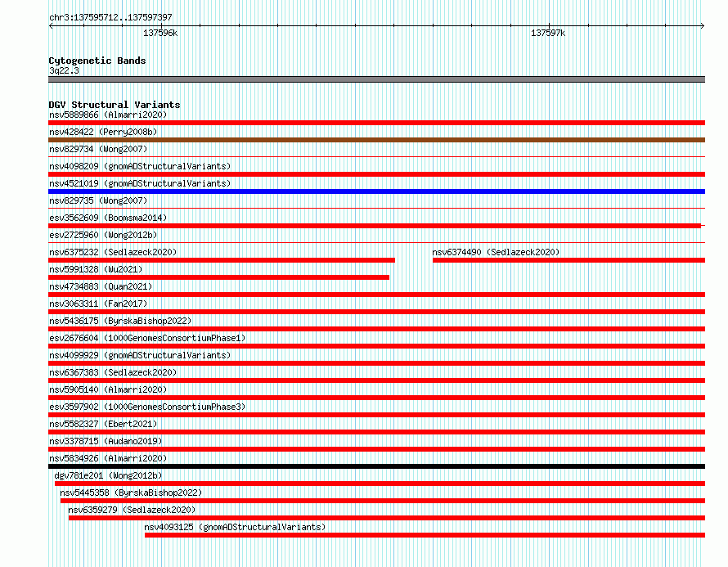Click the chr3:137595712..137597397 coordinate text
Screen dimensions: 728x567
110,17
